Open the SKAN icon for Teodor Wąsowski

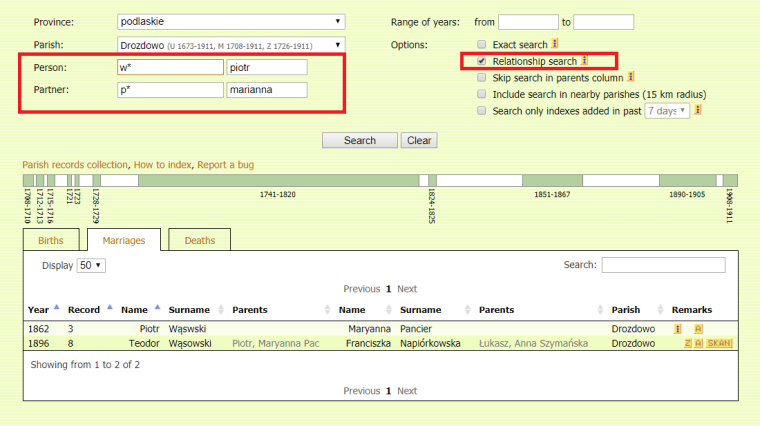point(718,343)
